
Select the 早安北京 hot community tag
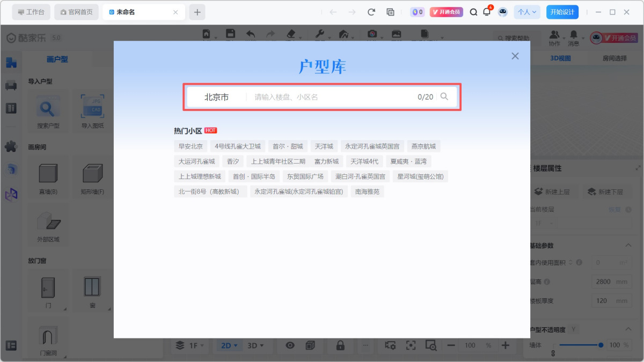191,146
